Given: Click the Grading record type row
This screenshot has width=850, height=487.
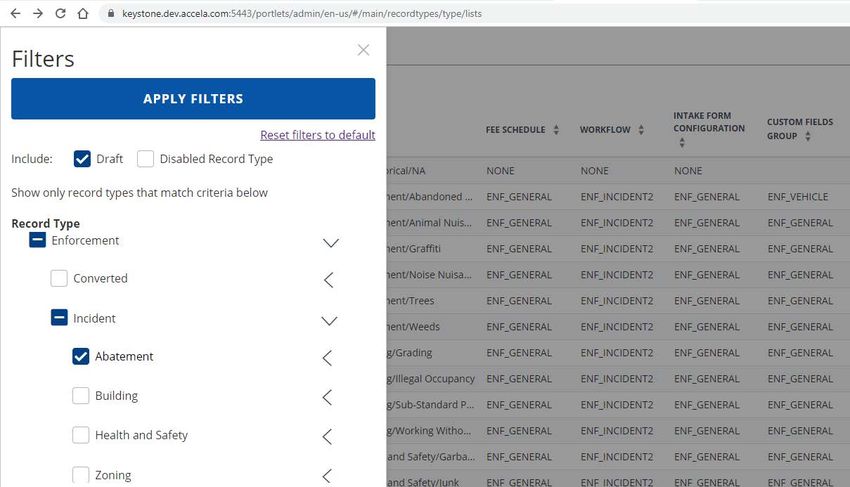Looking at the screenshot, I should (x=618, y=353).
